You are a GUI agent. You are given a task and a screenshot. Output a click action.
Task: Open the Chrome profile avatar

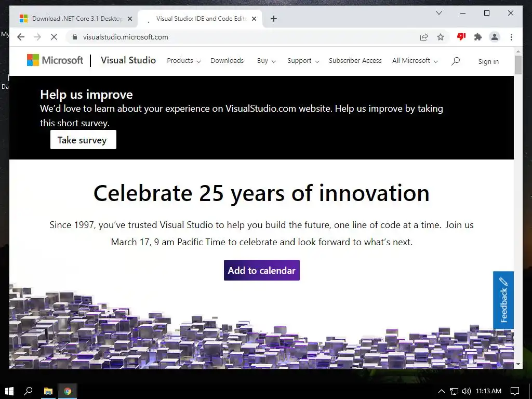point(495,37)
